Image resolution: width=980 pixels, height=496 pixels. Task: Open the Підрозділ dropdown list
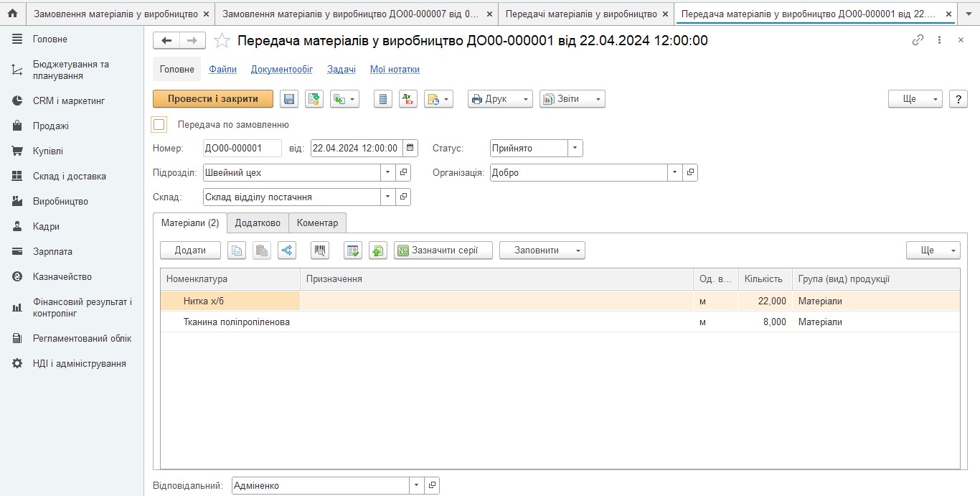pos(388,173)
